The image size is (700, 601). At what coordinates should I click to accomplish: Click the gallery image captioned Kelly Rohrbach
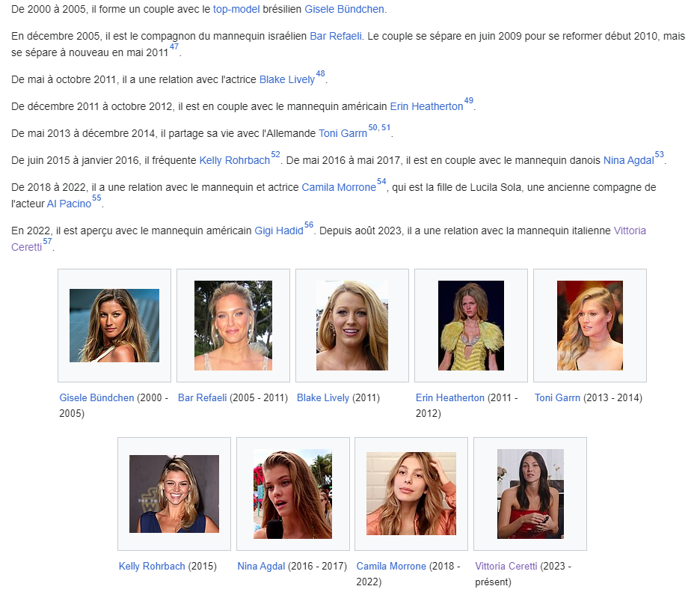174,494
